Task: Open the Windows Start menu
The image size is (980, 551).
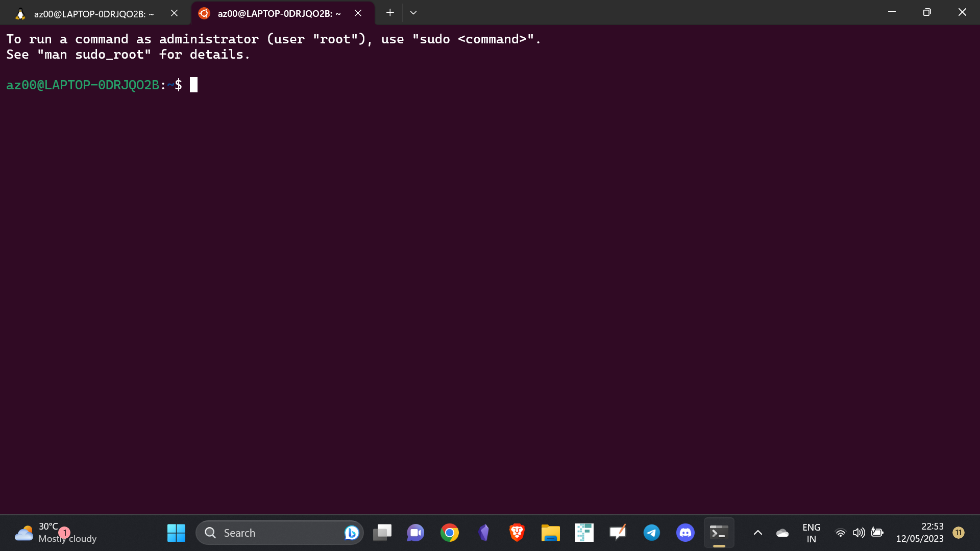Action: pyautogui.click(x=176, y=533)
